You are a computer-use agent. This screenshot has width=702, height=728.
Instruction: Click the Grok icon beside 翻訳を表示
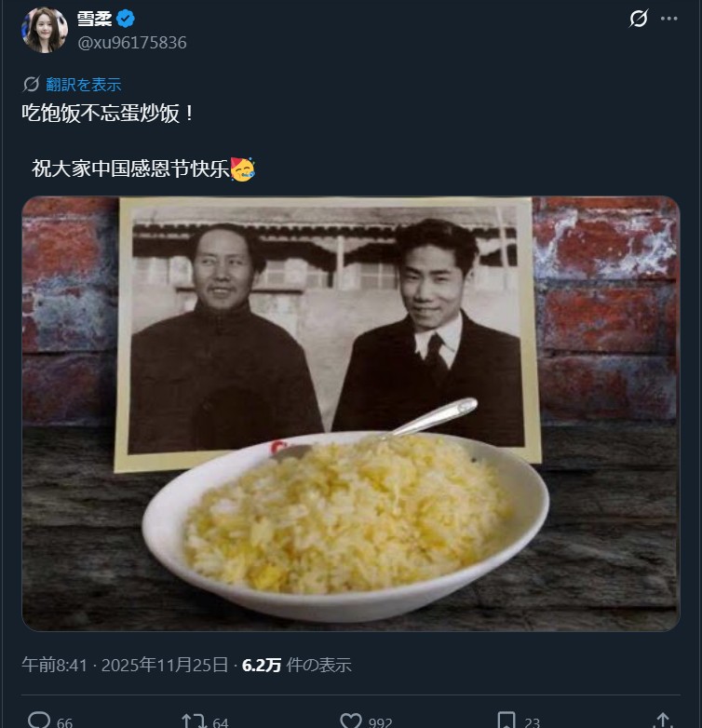pyautogui.click(x=31, y=84)
